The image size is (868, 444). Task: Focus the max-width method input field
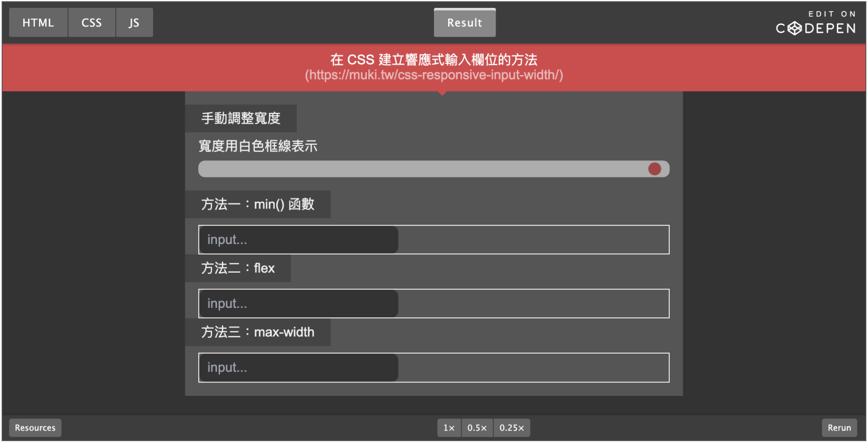pos(298,367)
